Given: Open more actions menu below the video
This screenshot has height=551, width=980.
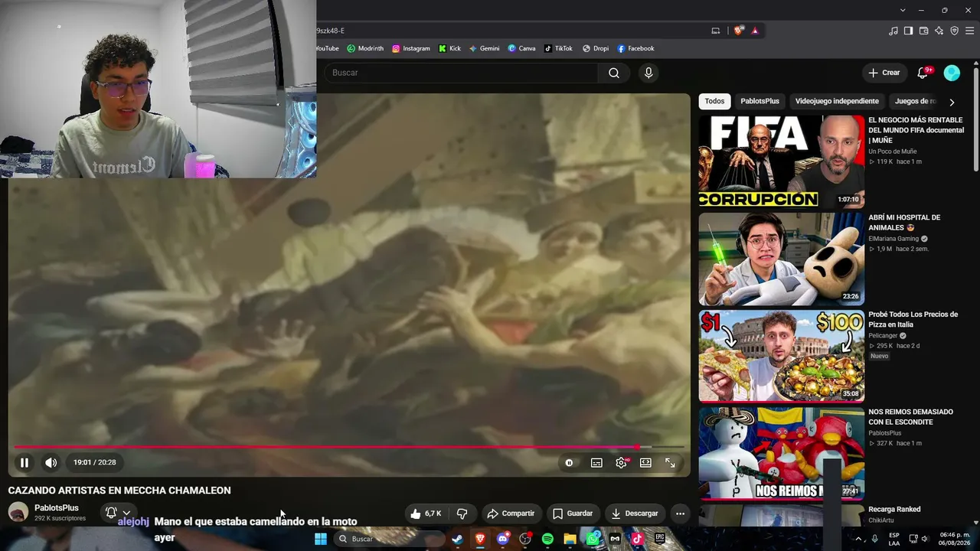Looking at the screenshot, I should [680, 514].
